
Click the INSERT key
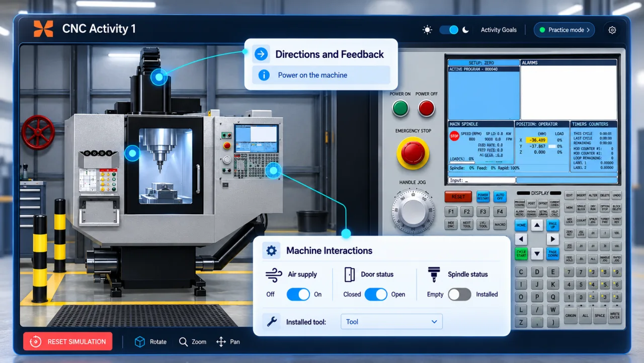[x=581, y=195]
